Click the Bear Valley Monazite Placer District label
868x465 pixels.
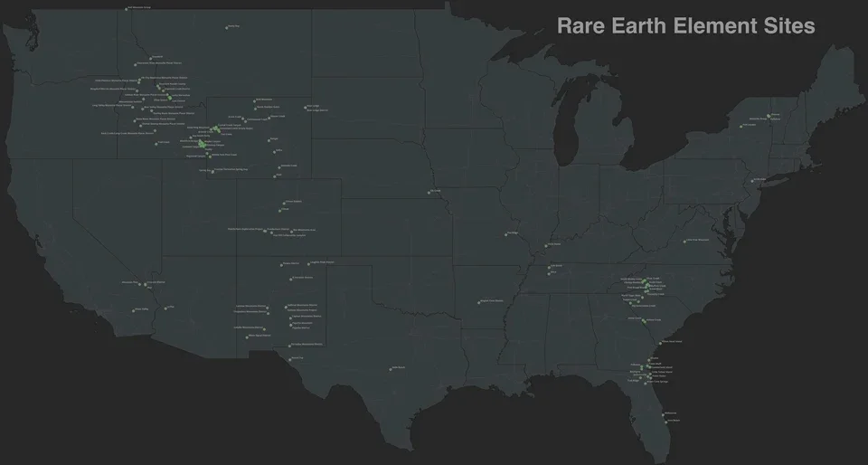tap(164, 107)
